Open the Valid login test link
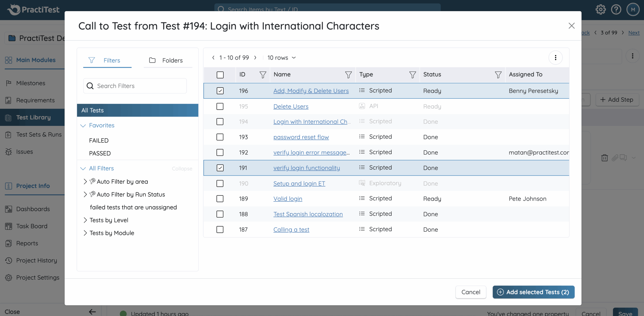This screenshot has width=644, height=316. tap(288, 199)
